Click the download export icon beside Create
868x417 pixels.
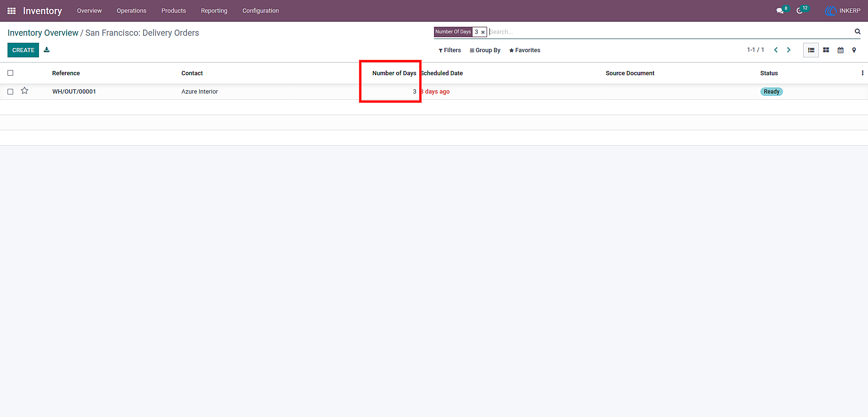click(x=46, y=50)
